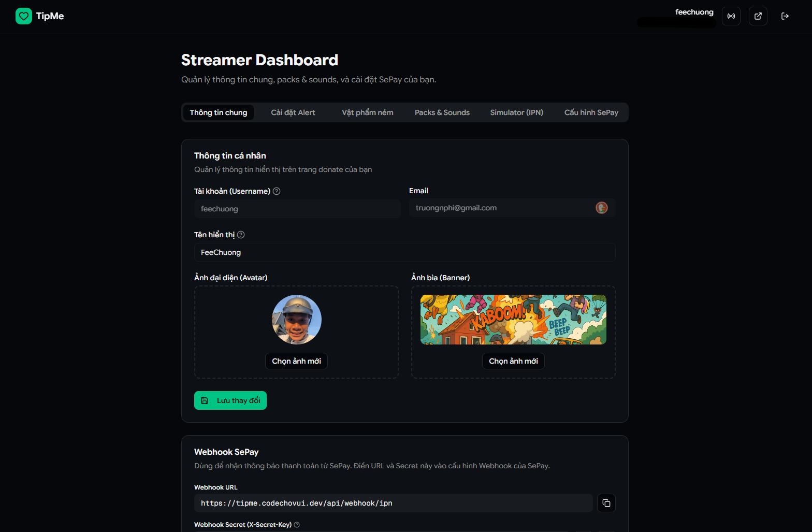The image size is (812, 532).
Task: Click the Email field with truongnphi@gmail.com
Action: tap(512, 208)
